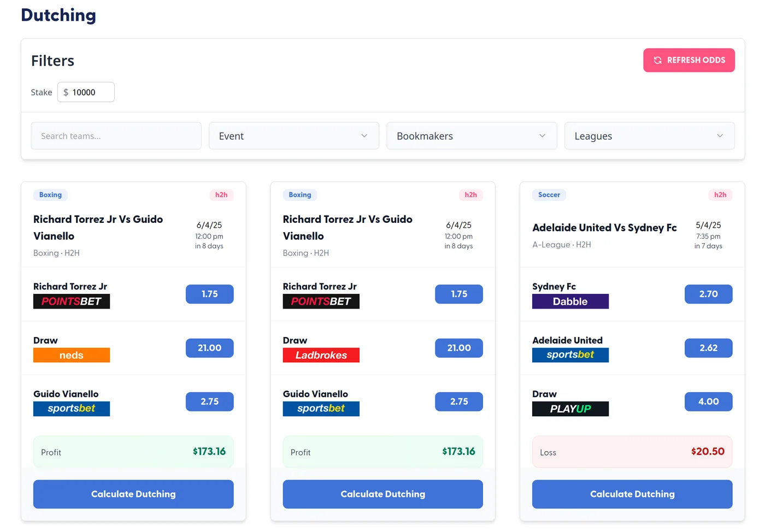Toggle the 1.75 odds for Richard Torrez Jr

[209, 294]
